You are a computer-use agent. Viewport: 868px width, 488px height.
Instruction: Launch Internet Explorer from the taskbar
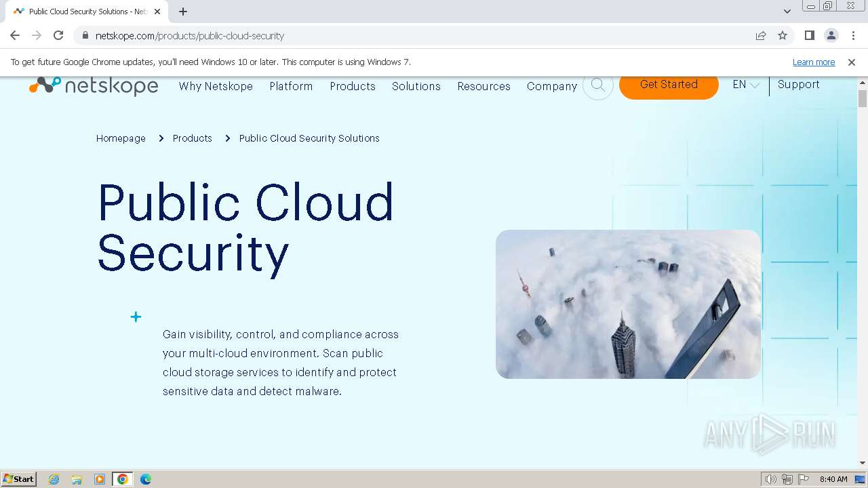pos(54,479)
